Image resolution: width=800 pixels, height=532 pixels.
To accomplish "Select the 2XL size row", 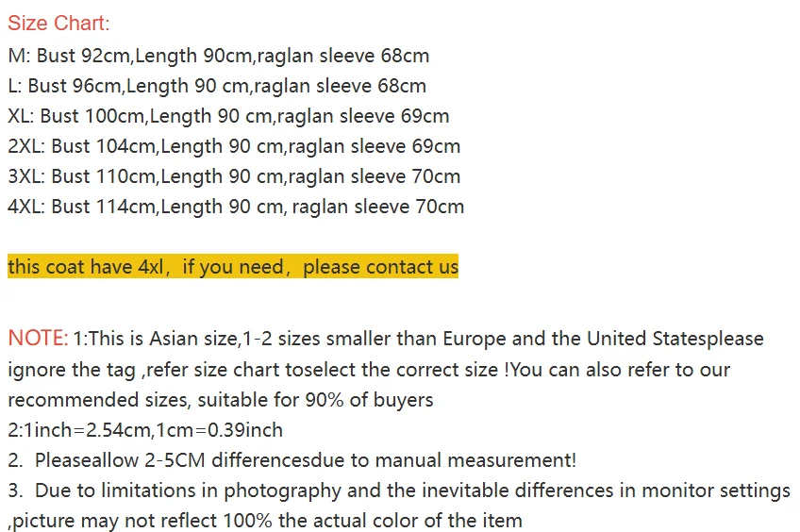I will [234, 146].
